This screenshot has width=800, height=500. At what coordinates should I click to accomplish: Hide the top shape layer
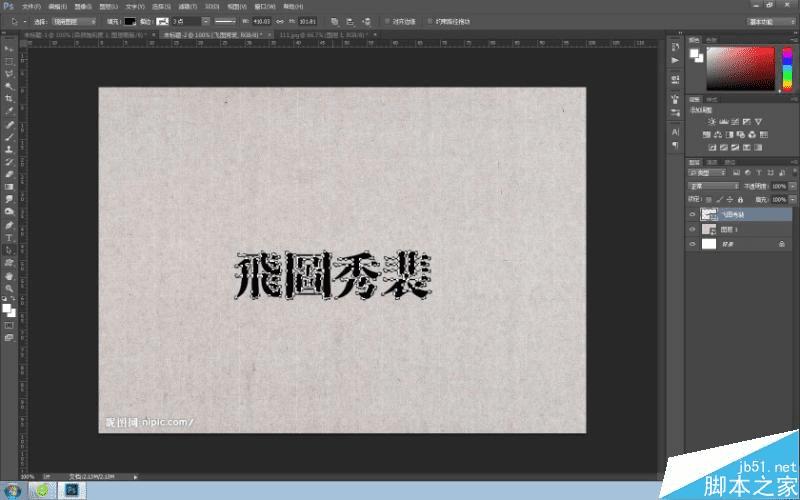click(692, 215)
